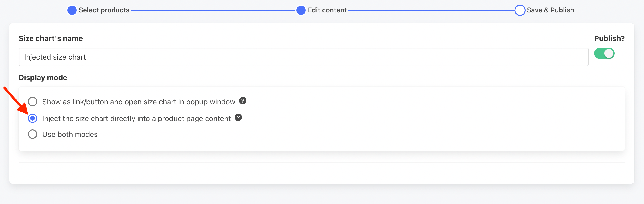Click help icon beside popup window option

pos(242,101)
